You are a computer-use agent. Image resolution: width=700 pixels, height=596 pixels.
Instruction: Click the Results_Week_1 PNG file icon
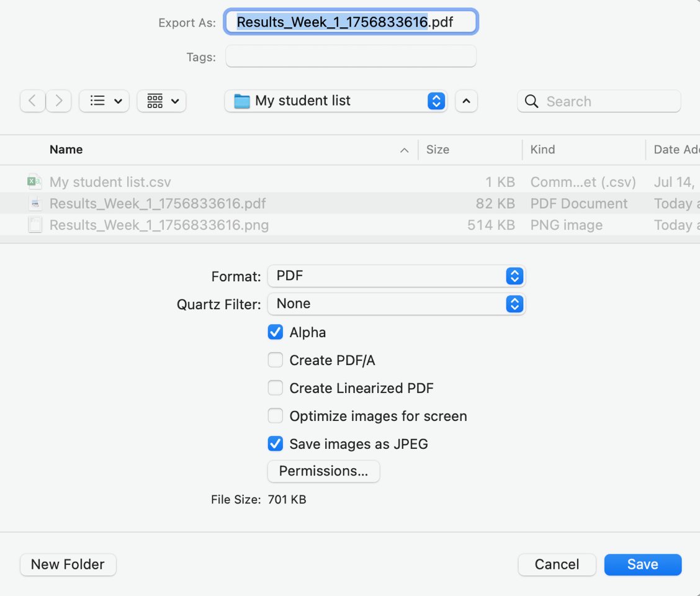point(35,225)
